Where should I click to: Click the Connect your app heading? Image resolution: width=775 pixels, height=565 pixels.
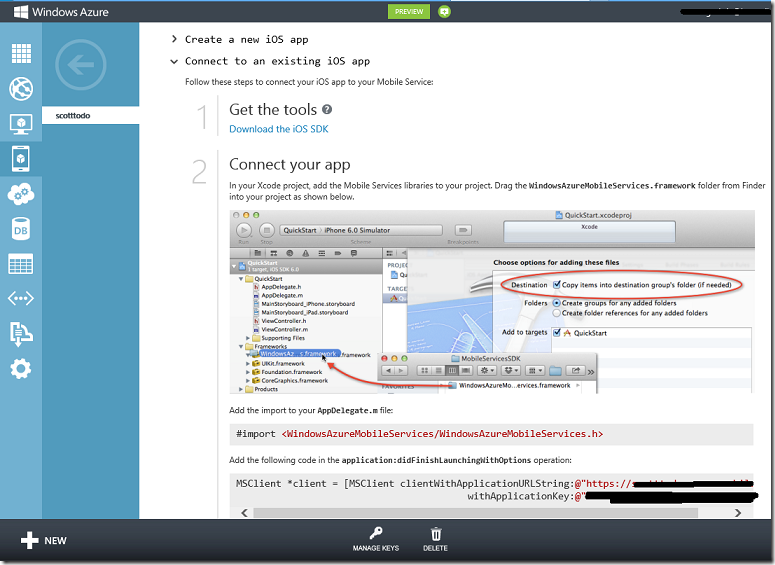point(290,165)
